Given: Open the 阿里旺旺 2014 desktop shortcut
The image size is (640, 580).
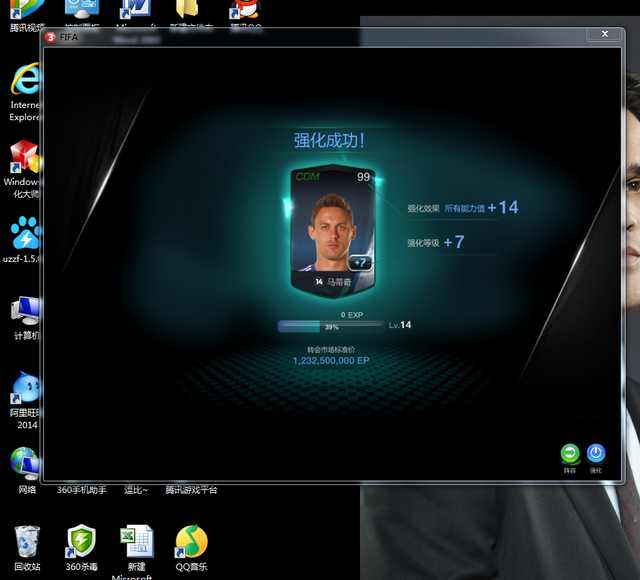Looking at the screenshot, I should (x=26, y=400).
